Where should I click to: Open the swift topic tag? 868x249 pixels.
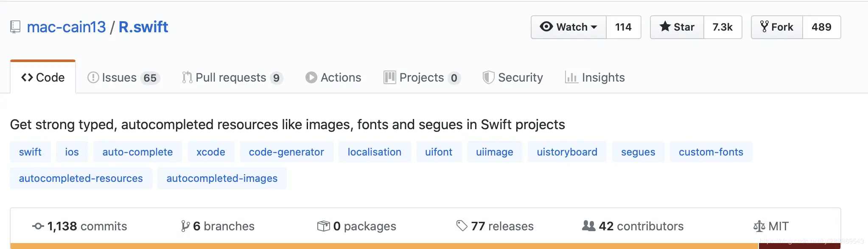pos(30,152)
